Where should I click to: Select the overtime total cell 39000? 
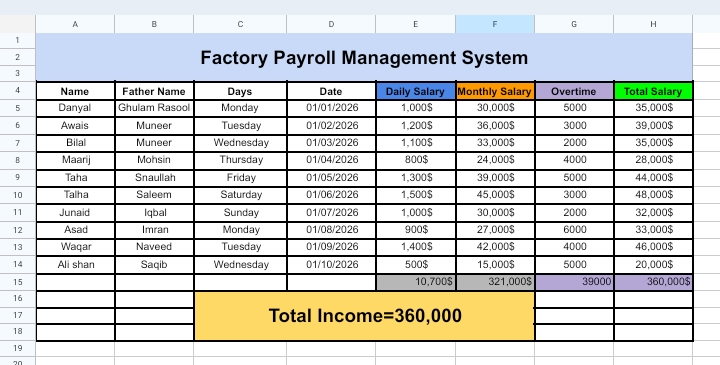(x=574, y=282)
